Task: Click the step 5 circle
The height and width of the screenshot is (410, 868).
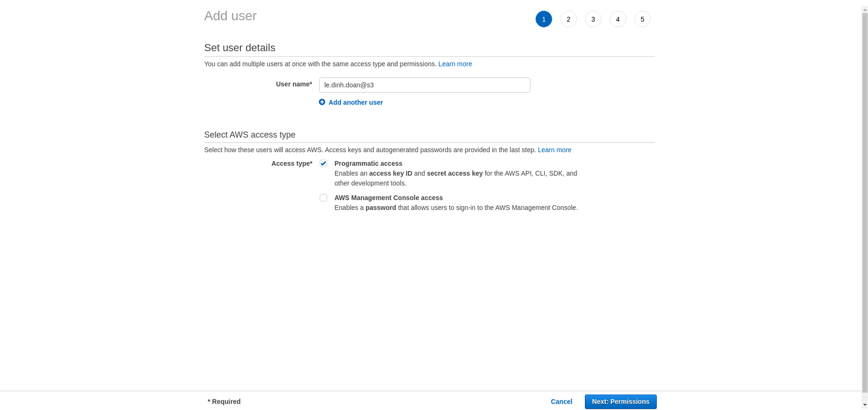Action: (x=642, y=19)
